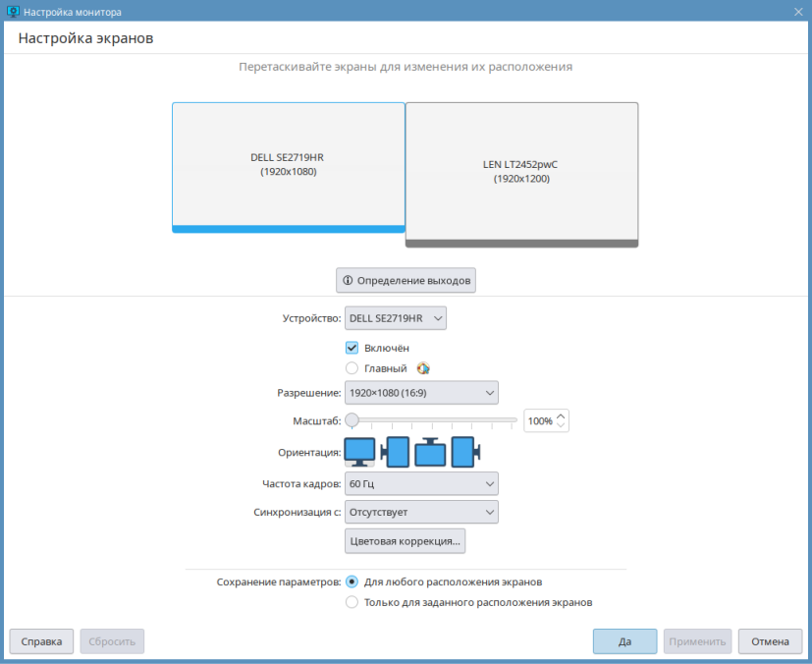Click the colorful icon beside Главный

[423, 368]
